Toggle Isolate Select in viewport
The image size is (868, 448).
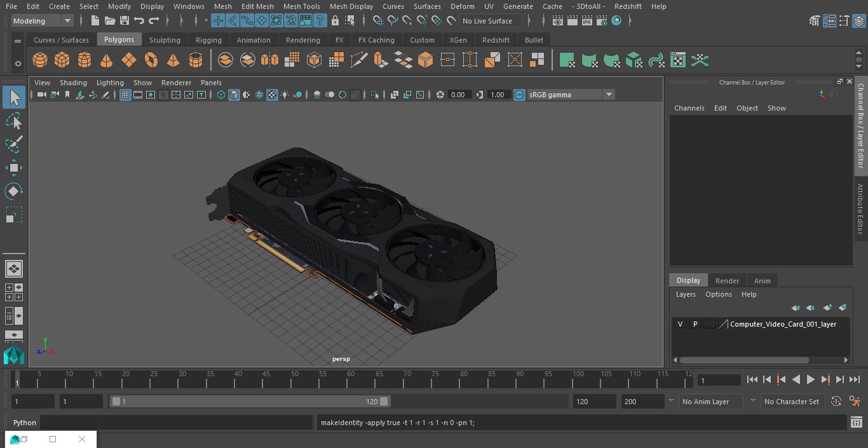coord(375,95)
